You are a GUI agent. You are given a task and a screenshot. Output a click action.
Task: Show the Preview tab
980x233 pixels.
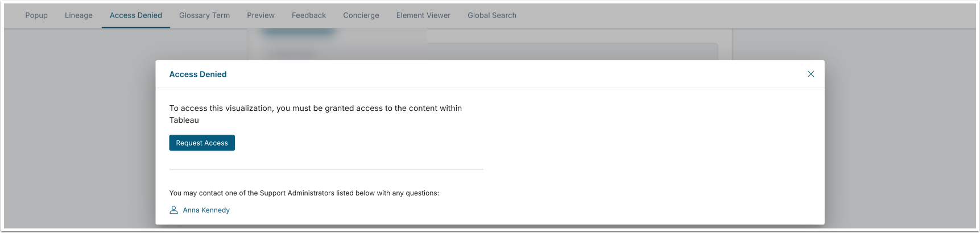260,15
